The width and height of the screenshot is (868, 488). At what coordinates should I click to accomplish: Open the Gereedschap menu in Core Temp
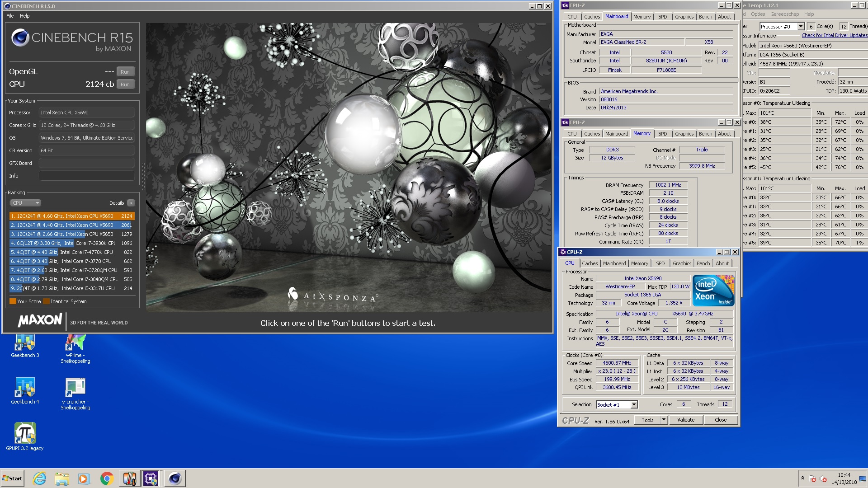pos(784,14)
